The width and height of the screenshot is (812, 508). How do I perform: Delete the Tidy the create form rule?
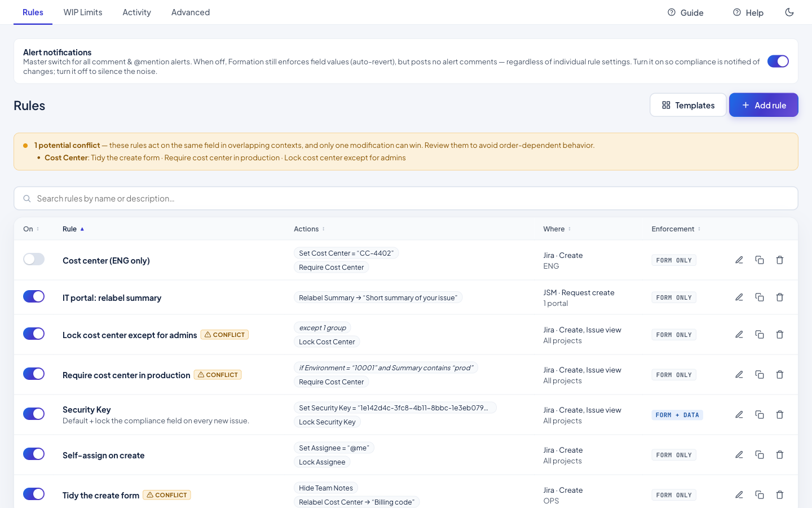click(780, 495)
